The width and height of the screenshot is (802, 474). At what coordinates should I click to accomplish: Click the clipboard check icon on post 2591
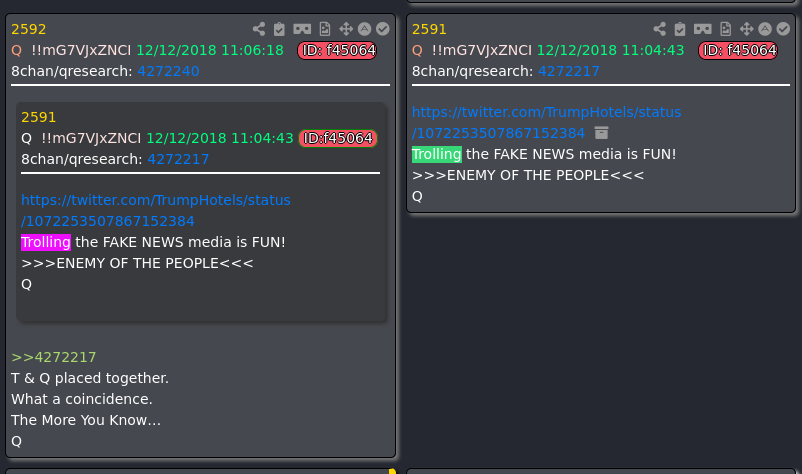click(679, 30)
